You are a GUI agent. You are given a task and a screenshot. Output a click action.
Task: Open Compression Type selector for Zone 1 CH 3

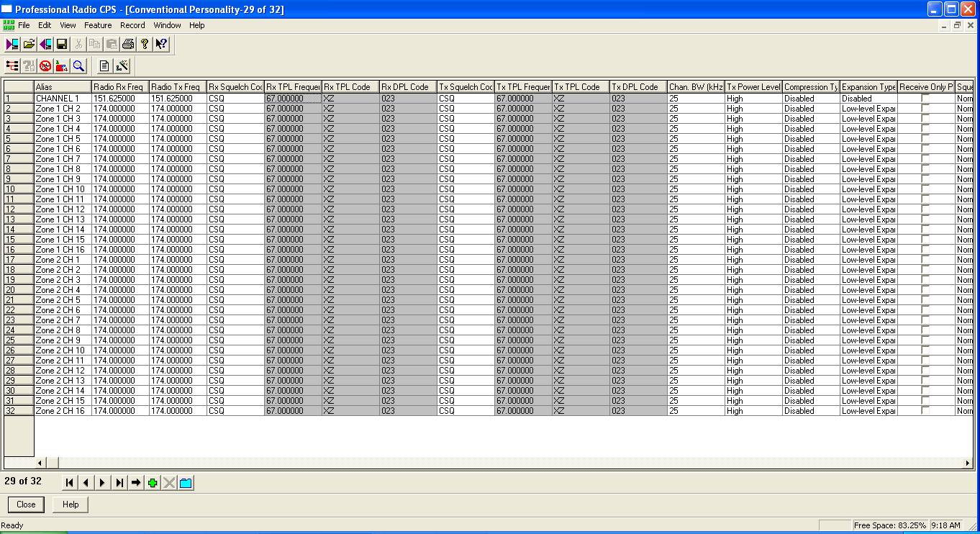coord(809,118)
